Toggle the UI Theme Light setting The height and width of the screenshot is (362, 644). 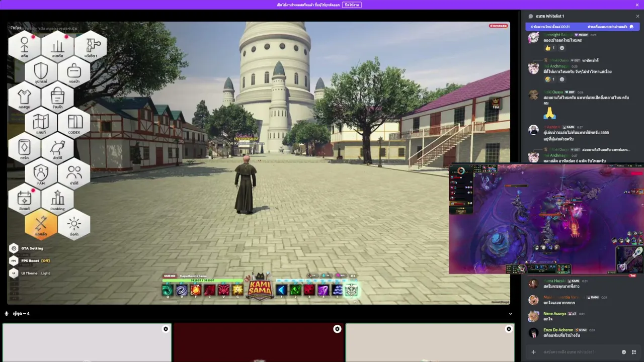30,273
